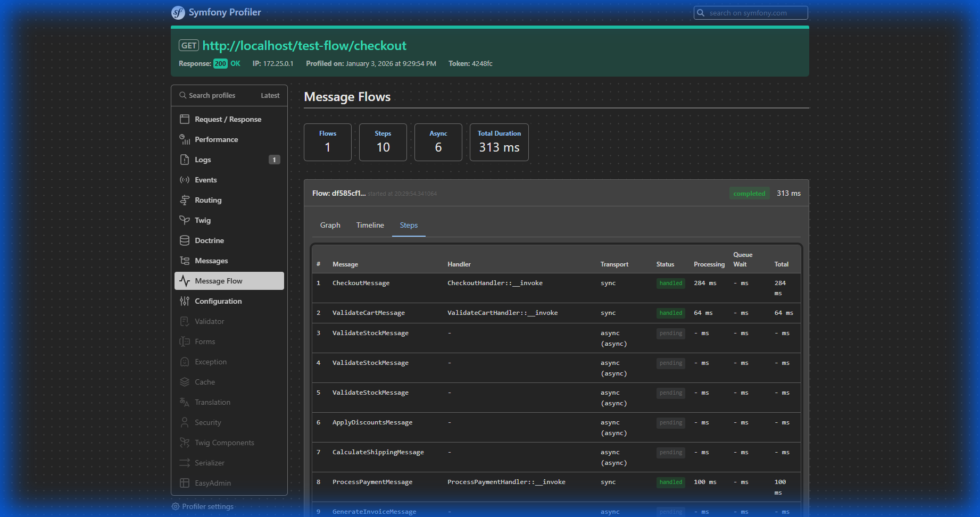Image resolution: width=980 pixels, height=517 pixels.
Task: Select Request / Response in the sidebar
Action: [x=228, y=119]
